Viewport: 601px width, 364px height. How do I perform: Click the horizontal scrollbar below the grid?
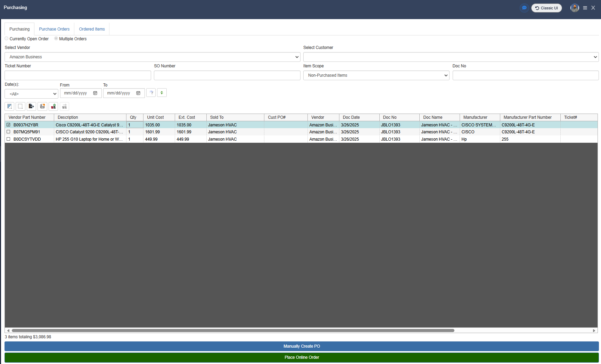pyautogui.click(x=233, y=330)
